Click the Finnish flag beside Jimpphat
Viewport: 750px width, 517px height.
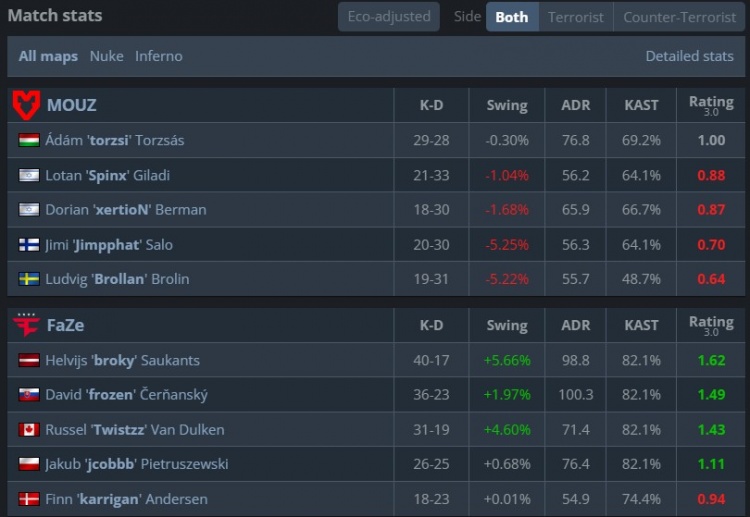click(29, 245)
